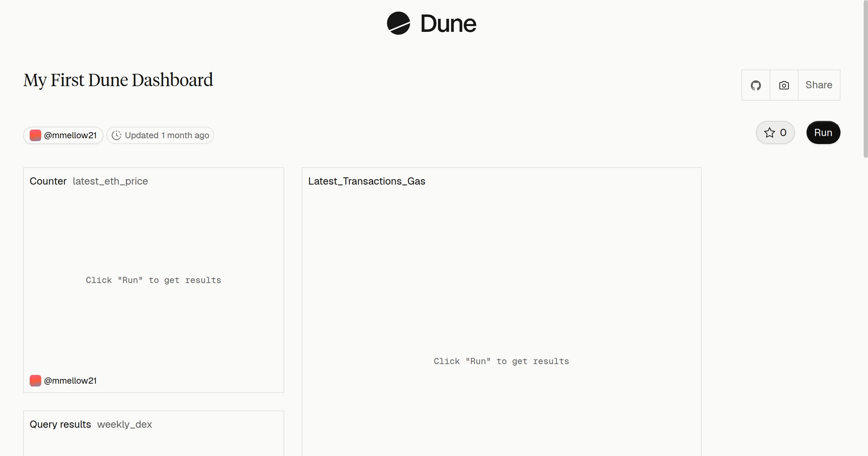Screen dimensions: 868x456
Task: Click the Dune logo at top
Action: [431, 24]
